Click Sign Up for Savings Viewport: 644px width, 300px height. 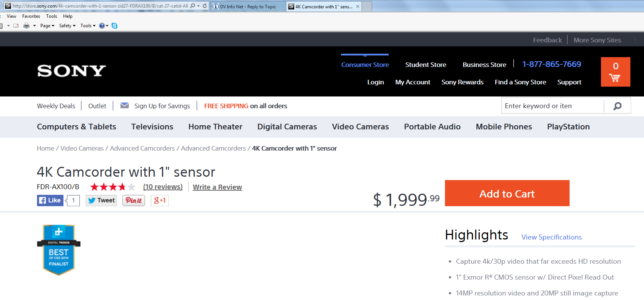(162, 106)
